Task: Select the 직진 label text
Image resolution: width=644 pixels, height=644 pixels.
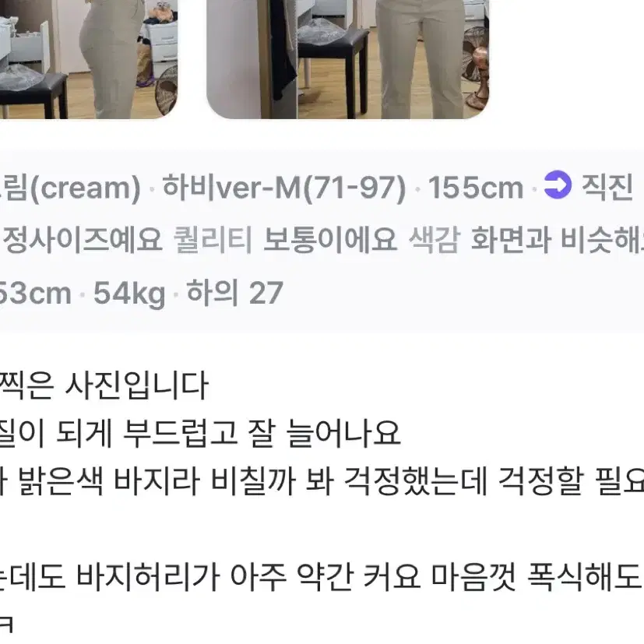Action: [x=607, y=188]
